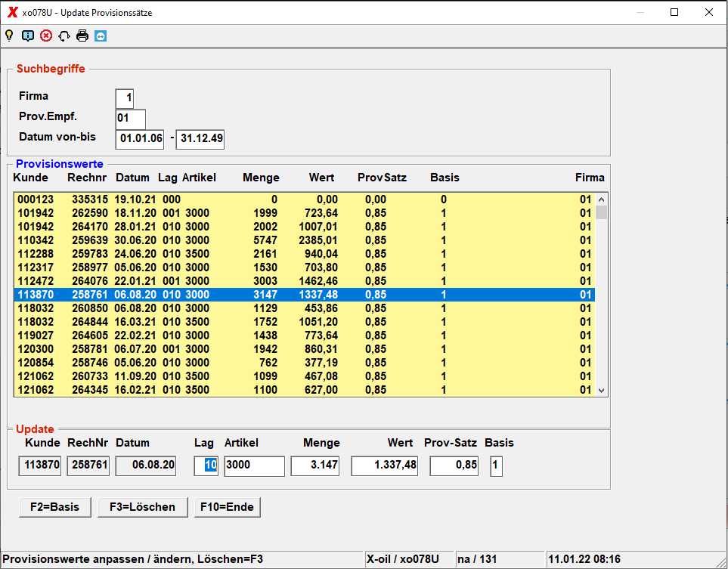Click the F2=Basis button
Viewport: 728px width, 569px height.
click(54, 507)
